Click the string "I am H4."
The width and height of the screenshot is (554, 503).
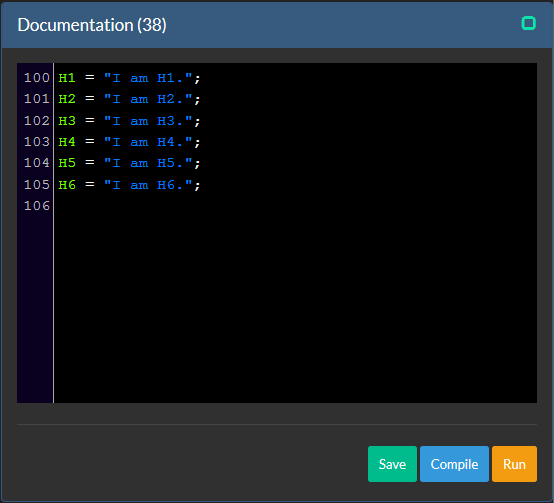[148, 142]
